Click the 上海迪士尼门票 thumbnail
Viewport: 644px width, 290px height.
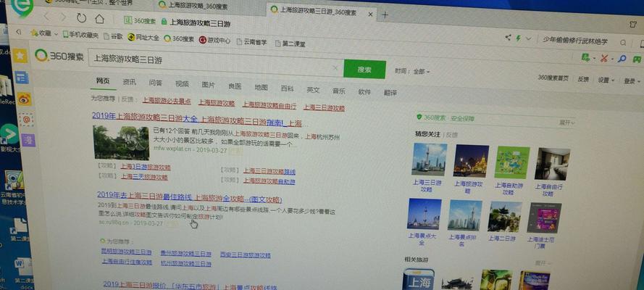[544, 218]
